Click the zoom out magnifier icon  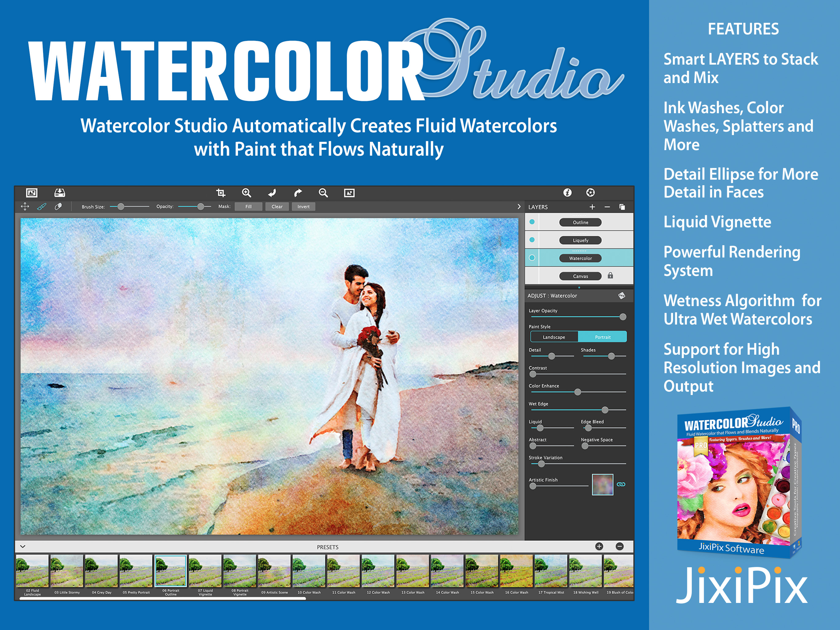point(323,193)
